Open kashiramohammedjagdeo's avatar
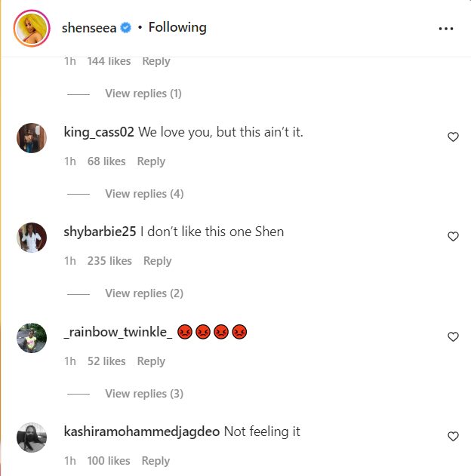The image size is (471, 476). [32, 438]
